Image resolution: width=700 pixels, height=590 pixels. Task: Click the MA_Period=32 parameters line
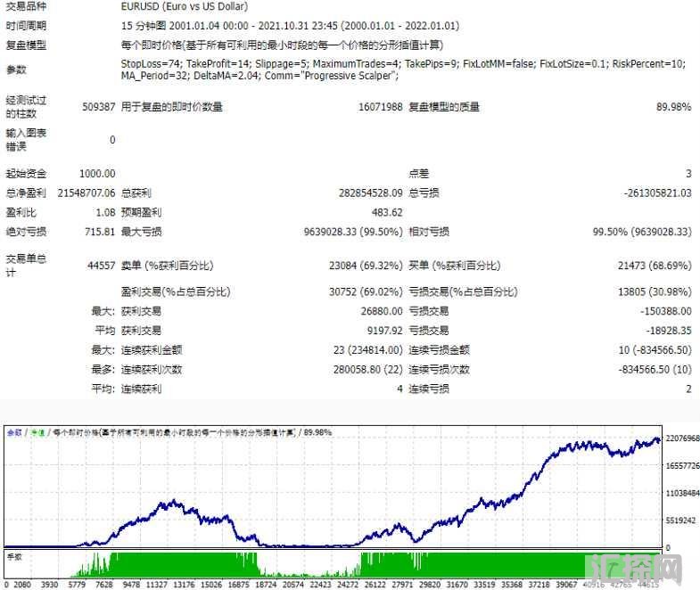[259, 76]
